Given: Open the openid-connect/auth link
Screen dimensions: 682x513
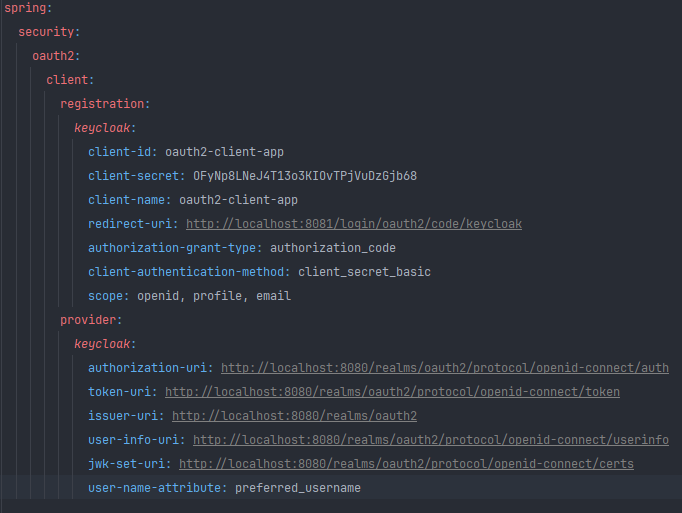Looking at the screenshot, I should coord(445,368).
